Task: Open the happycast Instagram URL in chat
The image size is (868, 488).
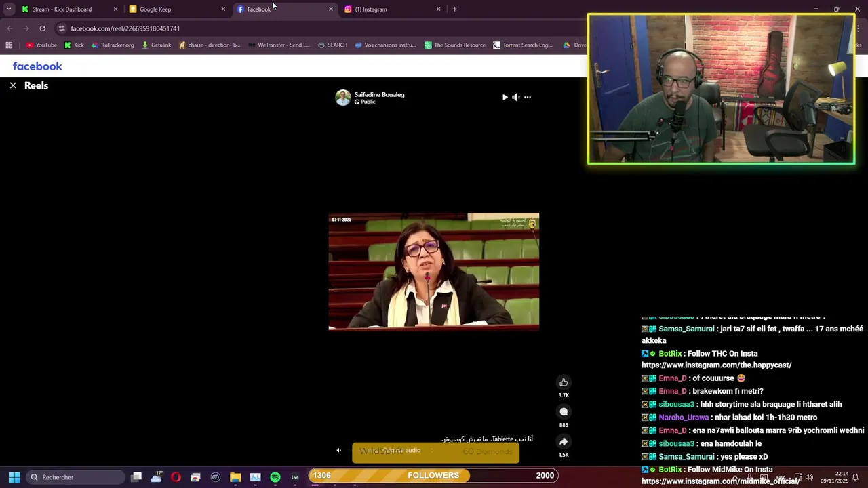Action: [x=716, y=365]
